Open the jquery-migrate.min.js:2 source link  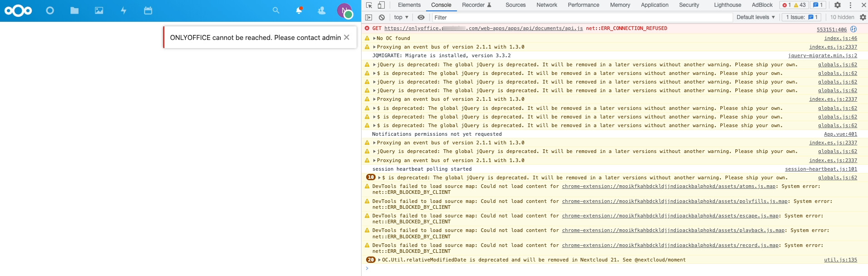(823, 56)
